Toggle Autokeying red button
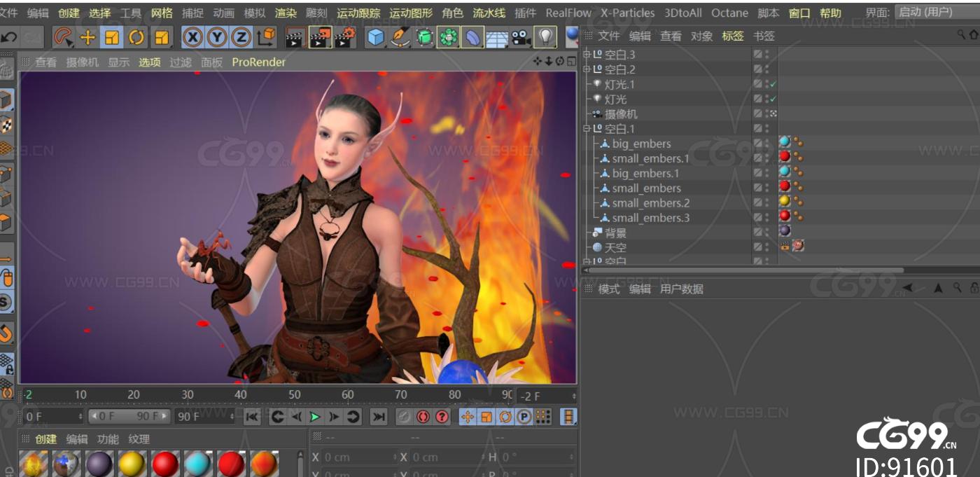The height and width of the screenshot is (477, 980). click(x=423, y=417)
